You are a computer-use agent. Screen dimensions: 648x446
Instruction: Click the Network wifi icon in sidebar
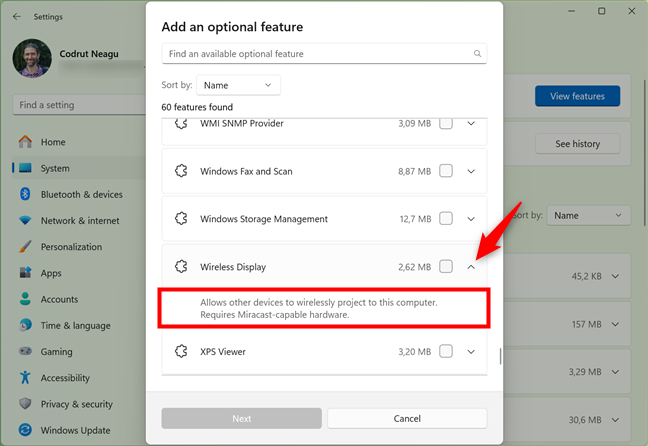(25, 220)
